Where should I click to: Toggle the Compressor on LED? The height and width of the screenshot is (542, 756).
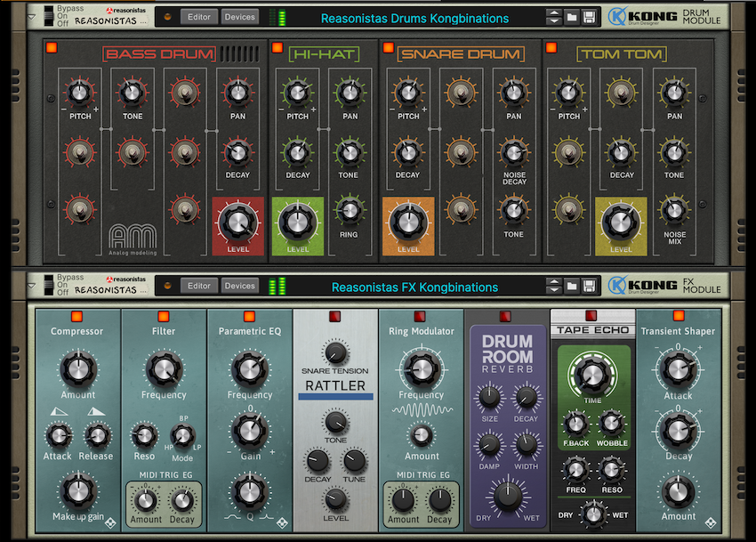click(76, 316)
